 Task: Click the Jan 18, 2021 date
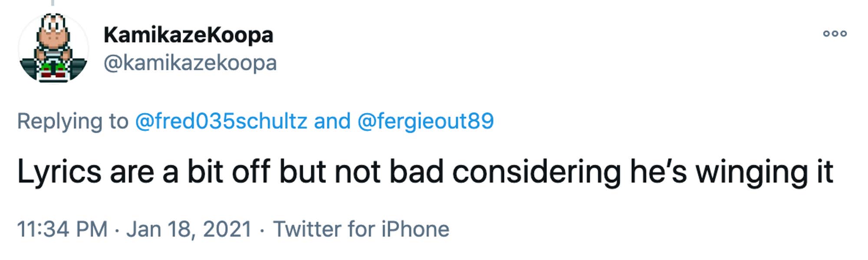pyautogui.click(x=189, y=229)
